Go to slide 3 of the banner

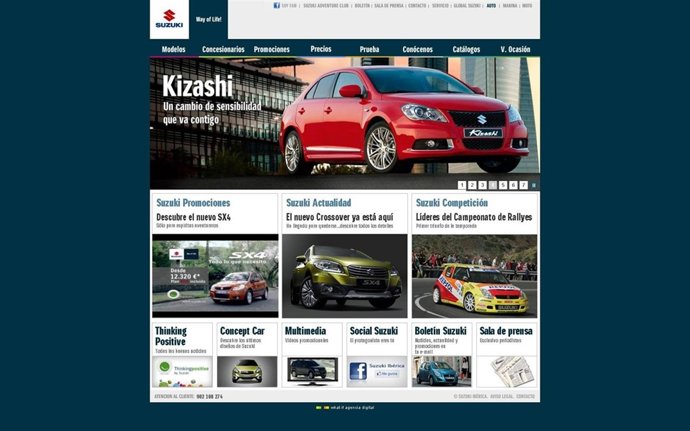point(482,185)
